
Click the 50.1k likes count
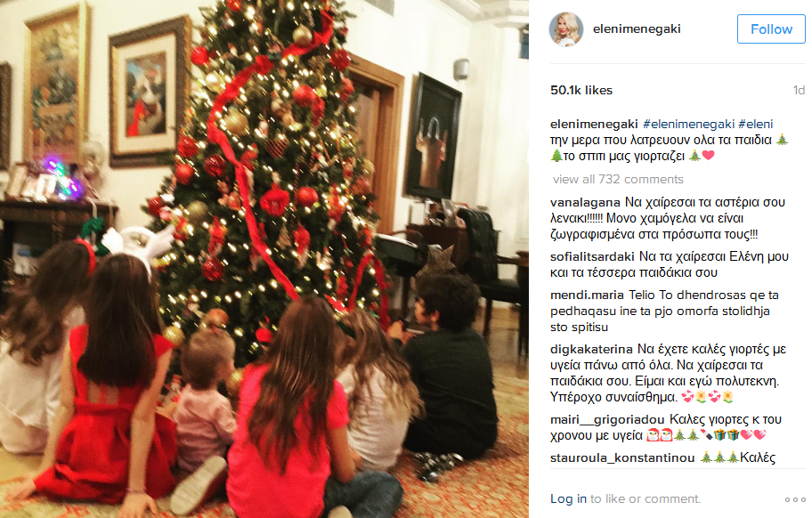[x=581, y=90]
